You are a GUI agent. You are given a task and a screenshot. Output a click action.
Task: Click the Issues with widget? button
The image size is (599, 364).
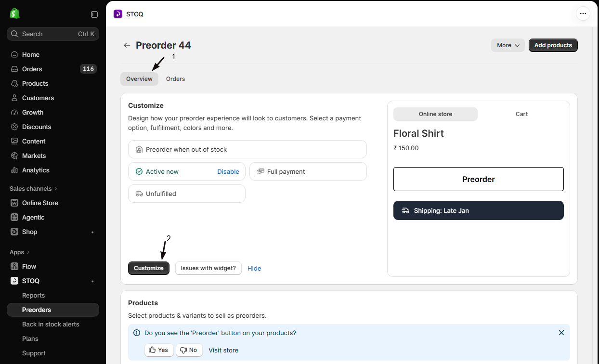pyautogui.click(x=208, y=268)
